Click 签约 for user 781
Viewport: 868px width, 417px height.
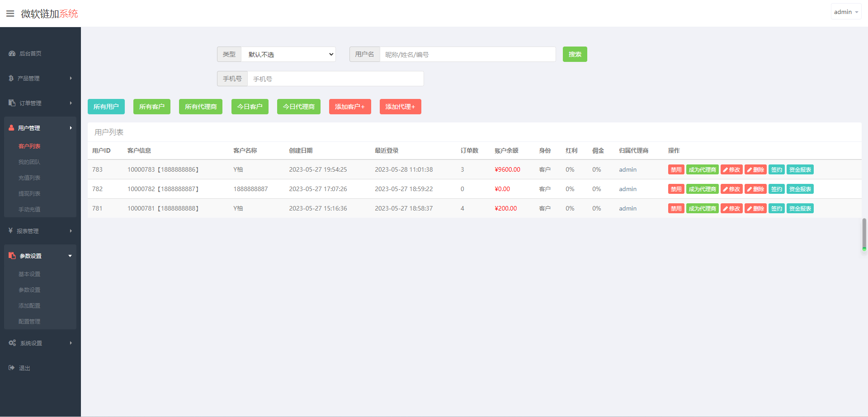777,208
